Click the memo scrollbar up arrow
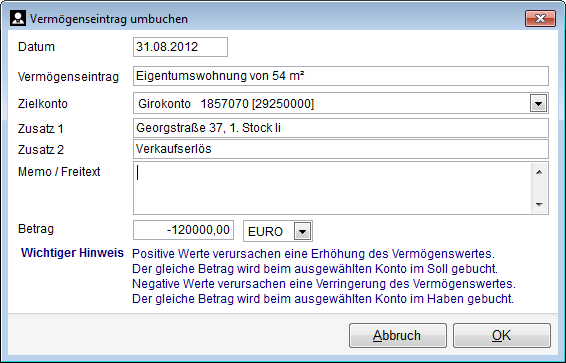 539,172
